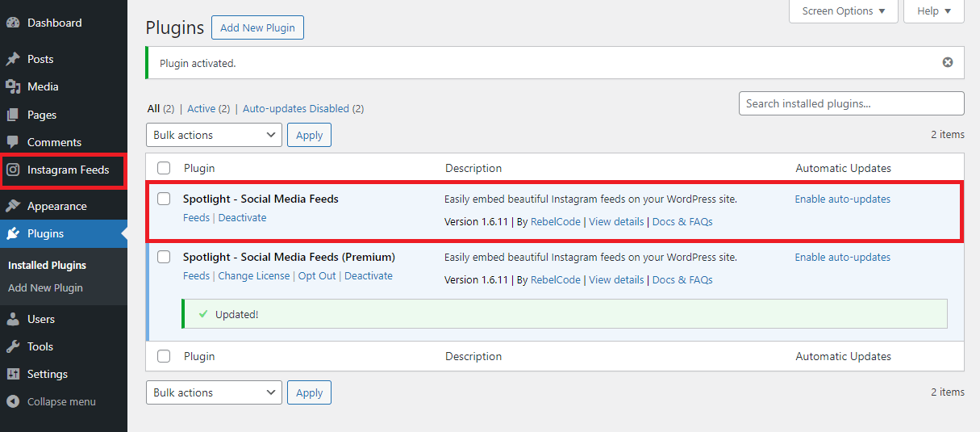980x432 pixels.
Task: Tick the select-all checkbox in the table footer
Action: pyautogui.click(x=164, y=356)
